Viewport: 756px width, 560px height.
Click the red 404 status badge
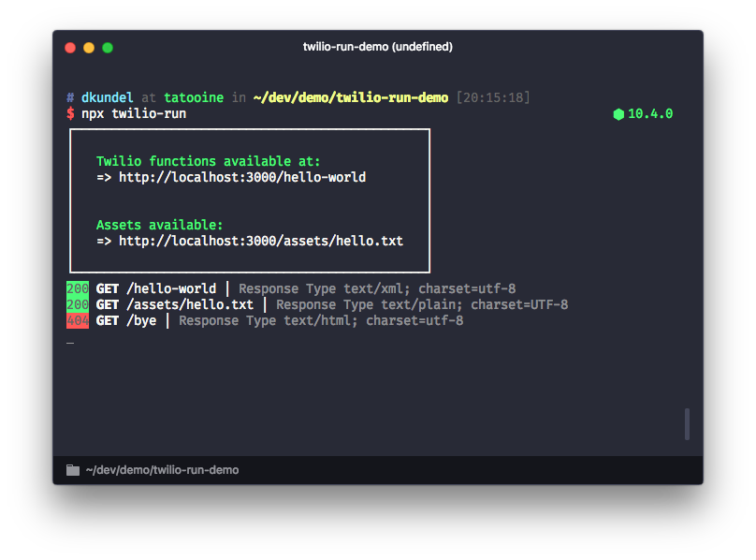click(x=78, y=320)
